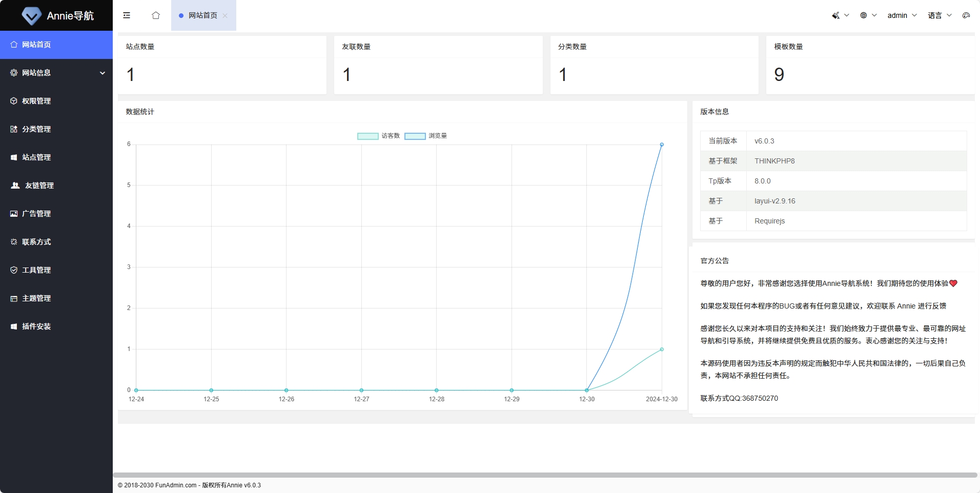This screenshot has height=493, width=980.
Task: Expand the 网站信息 sidebar submenu
Action: [56, 73]
